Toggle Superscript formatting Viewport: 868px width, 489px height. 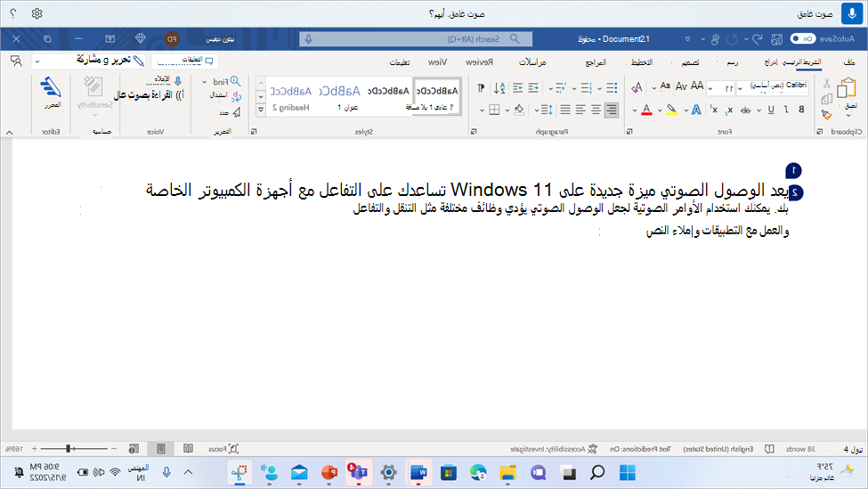pyautogui.click(x=714, y=110)
